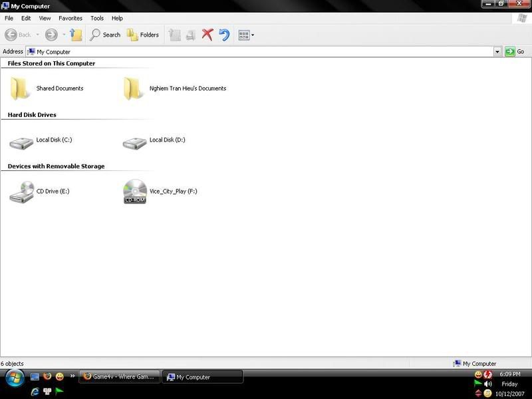Expand the Back history dropdown arrow

37,35
